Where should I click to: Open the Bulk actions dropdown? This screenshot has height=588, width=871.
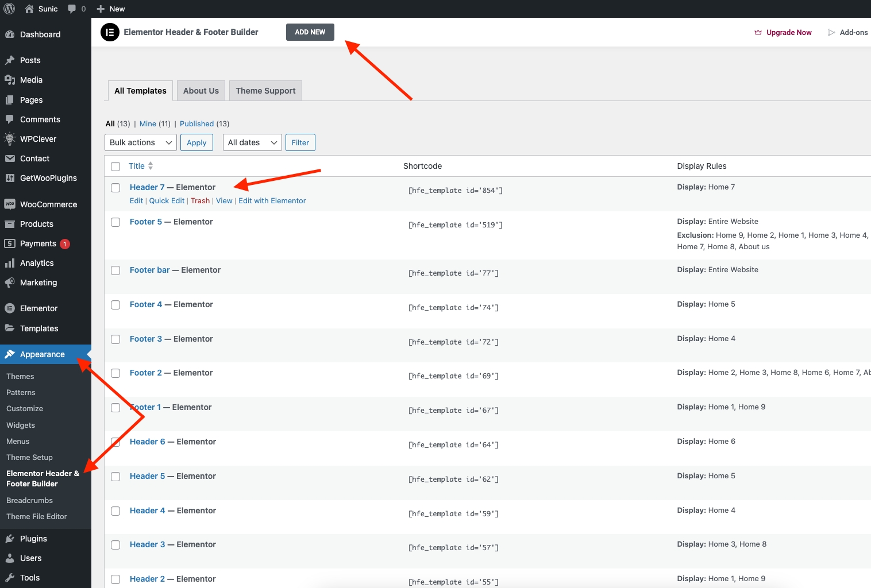click(x=141, y=142)
